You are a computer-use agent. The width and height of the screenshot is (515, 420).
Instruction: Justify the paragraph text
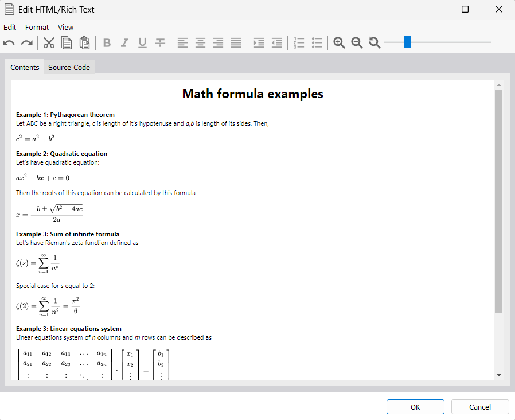[236, 42]
